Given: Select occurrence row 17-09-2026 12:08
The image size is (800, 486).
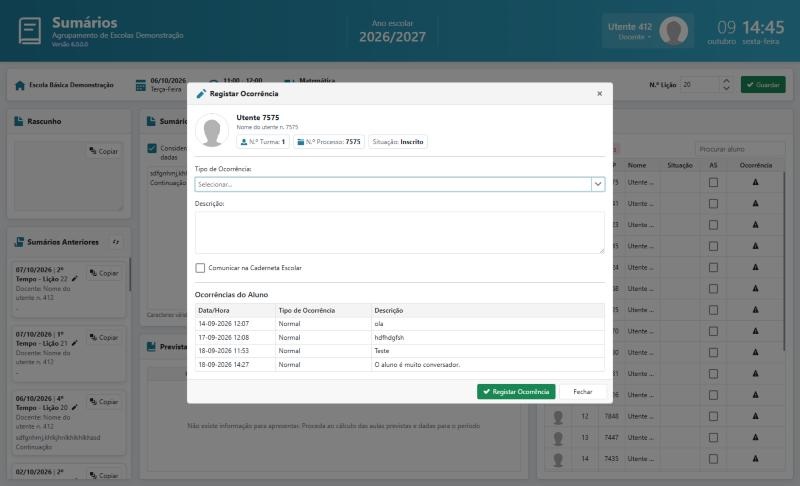Looking at the screenshot, I should [399, 338].
